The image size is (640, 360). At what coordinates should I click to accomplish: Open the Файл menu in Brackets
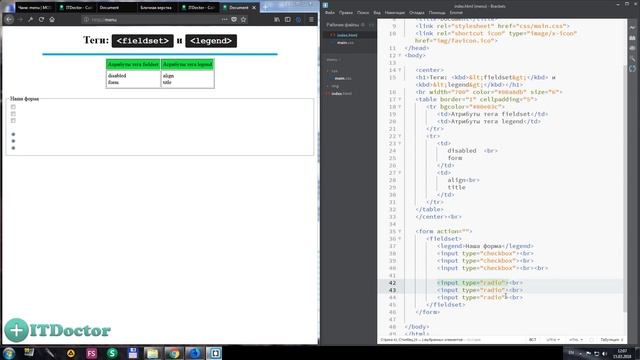pos(330,13)
